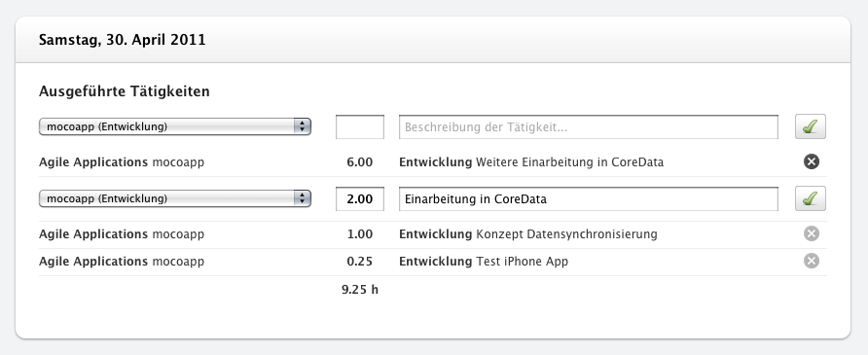Select the Konzept Datensynchronisierung entry text
The image size is (868, 355).
coord(566,234)
